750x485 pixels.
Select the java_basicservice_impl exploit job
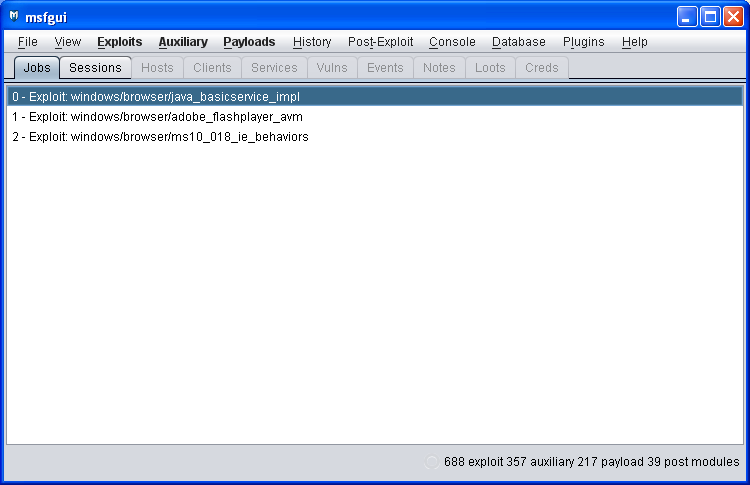pyautogui.click(x=156, y=97)
